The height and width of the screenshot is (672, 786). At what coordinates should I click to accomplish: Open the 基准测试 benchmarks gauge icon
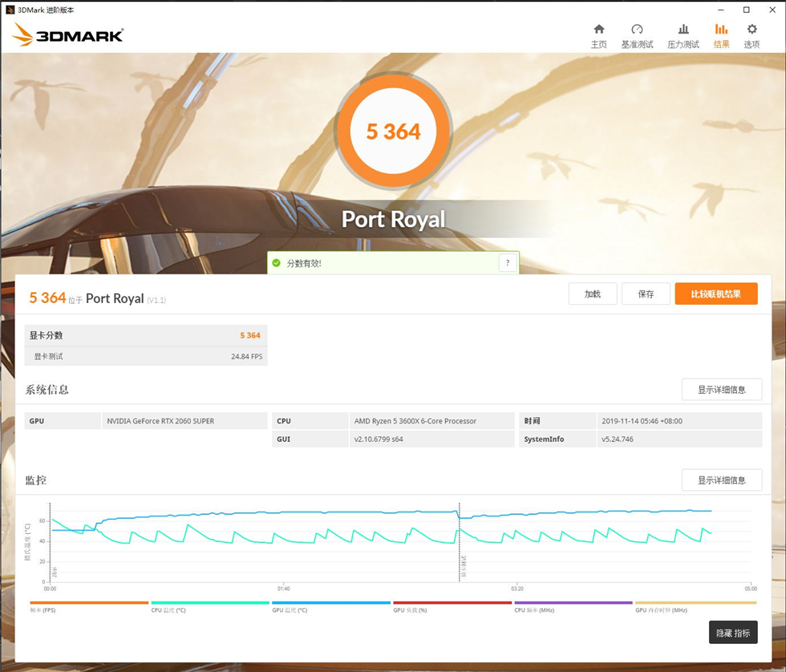click(637, 30)
